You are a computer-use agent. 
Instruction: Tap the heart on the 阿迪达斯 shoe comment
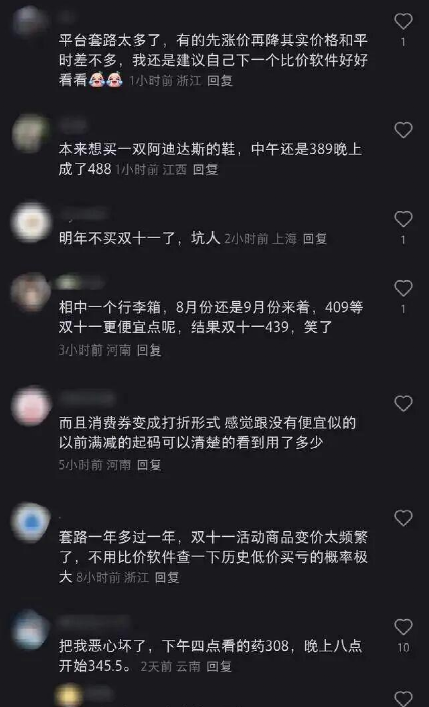pyautogui.click(x=403, y=130)
